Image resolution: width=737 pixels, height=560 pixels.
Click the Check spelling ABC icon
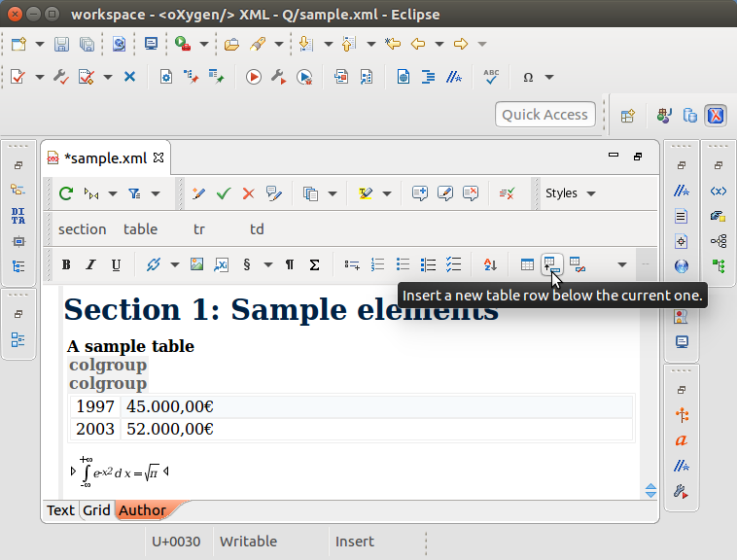coord(491,77)
